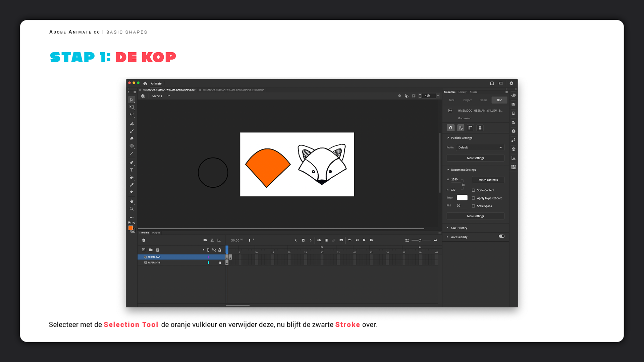Open the Library panel tab

[x=462, y=92]
